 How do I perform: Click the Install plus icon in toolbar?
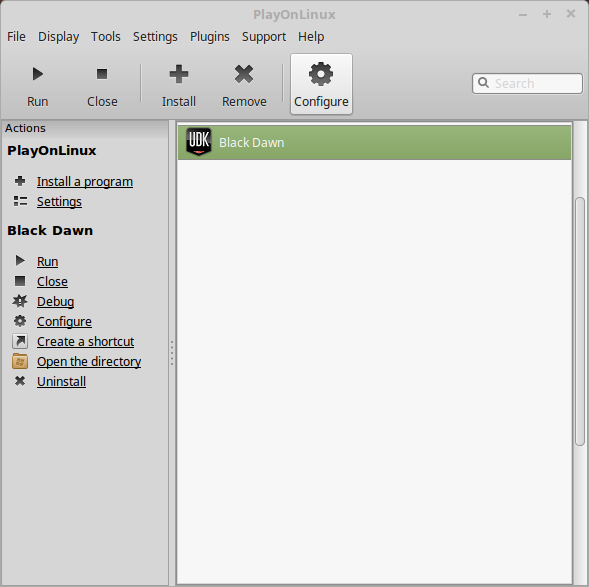(179, 74)
